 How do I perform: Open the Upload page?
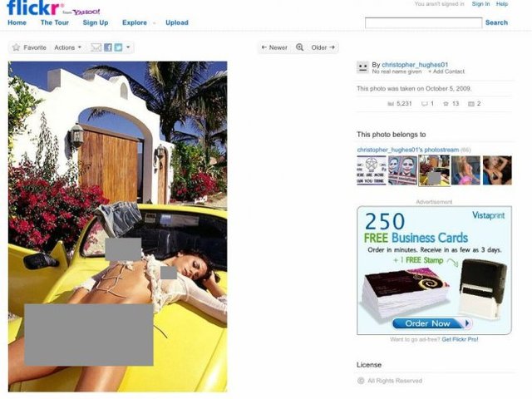(x=177, y=22)
